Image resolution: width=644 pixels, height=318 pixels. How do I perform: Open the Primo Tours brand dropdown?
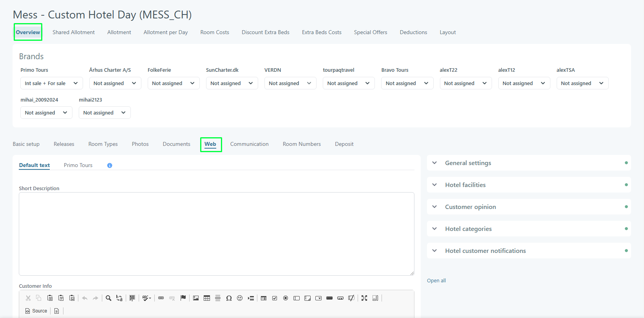tap(51, 83)
